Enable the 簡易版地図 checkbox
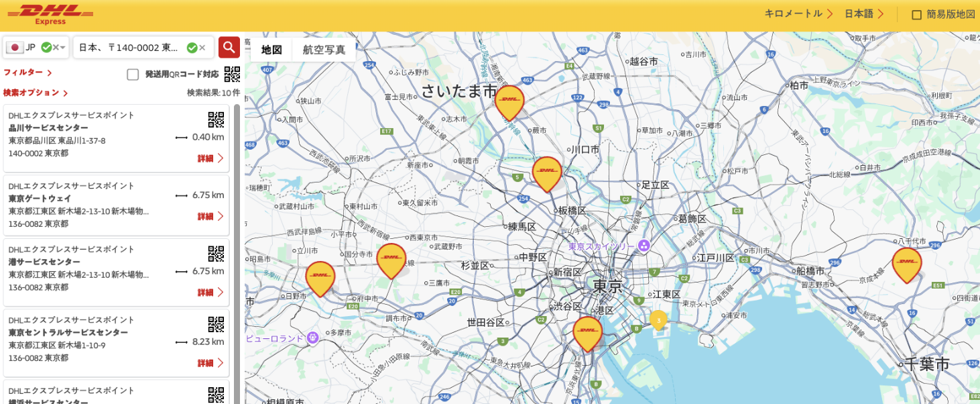The image size is (980, 404). [916, 14]
